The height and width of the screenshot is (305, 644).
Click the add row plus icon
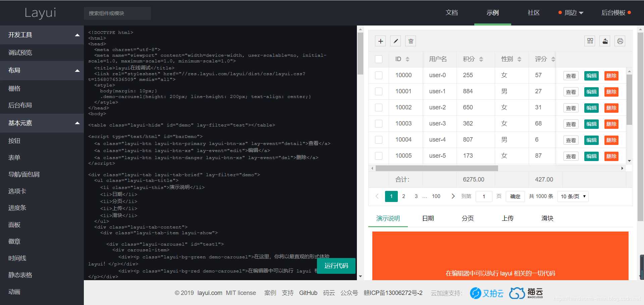380,41
